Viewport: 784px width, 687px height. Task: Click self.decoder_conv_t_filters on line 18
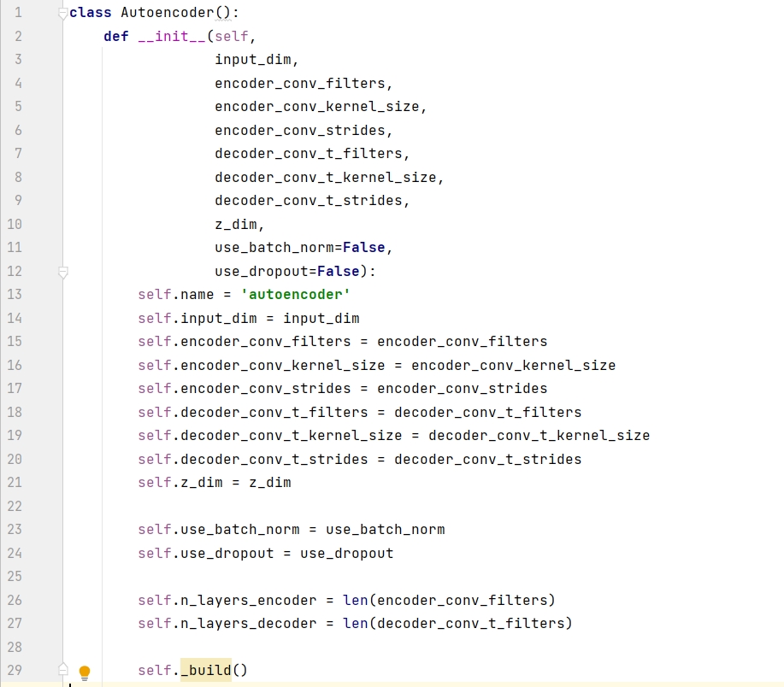(253, 412)
